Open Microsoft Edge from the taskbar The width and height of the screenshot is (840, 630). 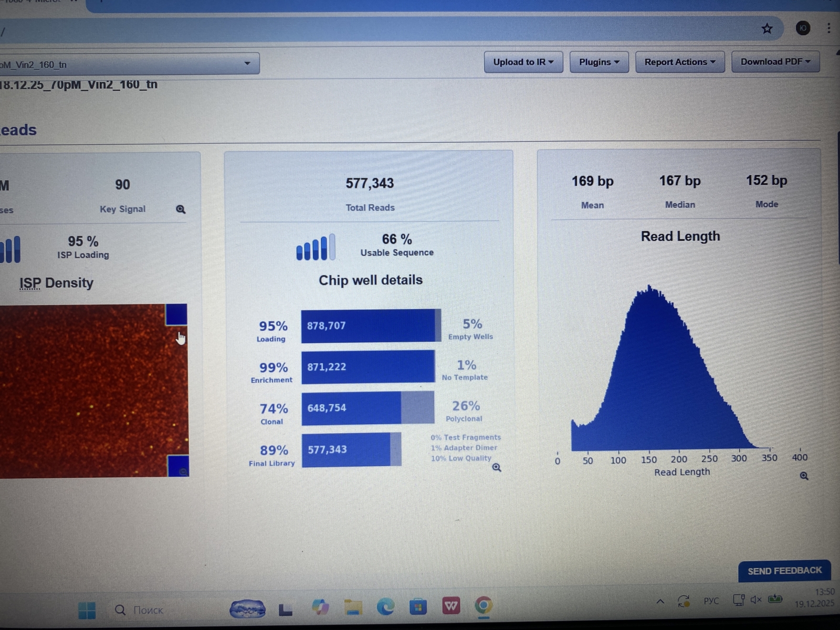click(x=386, y=607)
